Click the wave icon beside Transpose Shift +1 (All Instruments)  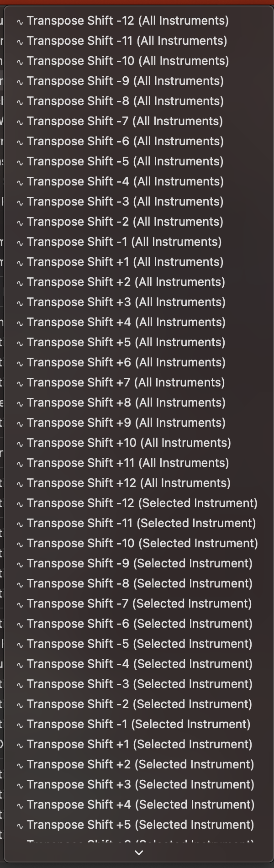point(20,263)
